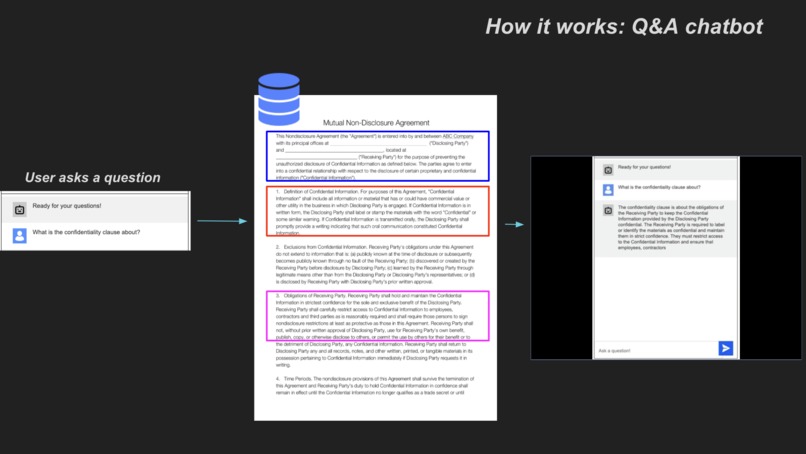Click 'Ready for your questions!' in the question panel
The image size is (806, 454).
pyautogui.click(x=67, y=206)
